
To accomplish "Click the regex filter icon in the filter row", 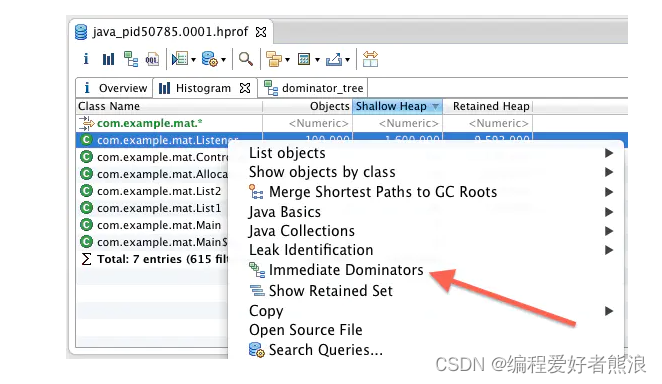I will (x=86, y=123).
